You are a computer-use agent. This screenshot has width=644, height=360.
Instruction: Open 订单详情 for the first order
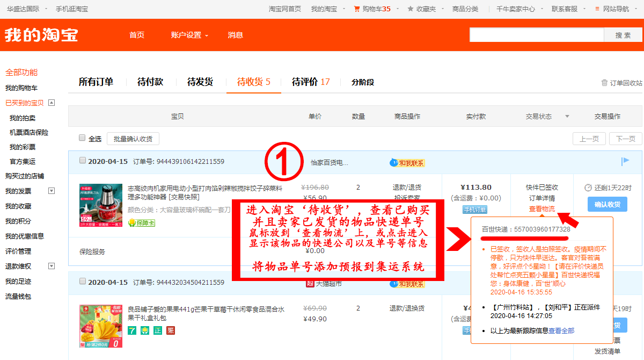542,198
